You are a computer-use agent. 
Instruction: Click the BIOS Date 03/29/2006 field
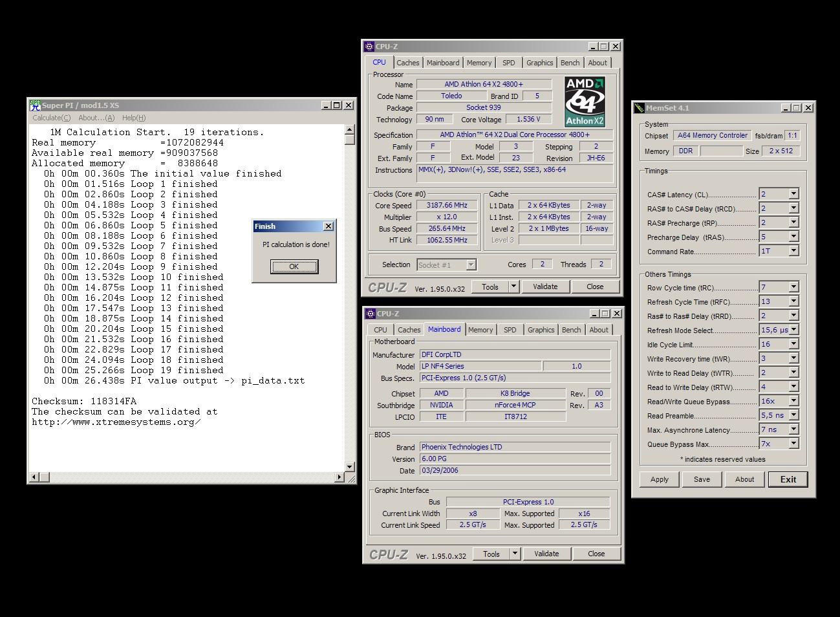click(x=515, y=470)
